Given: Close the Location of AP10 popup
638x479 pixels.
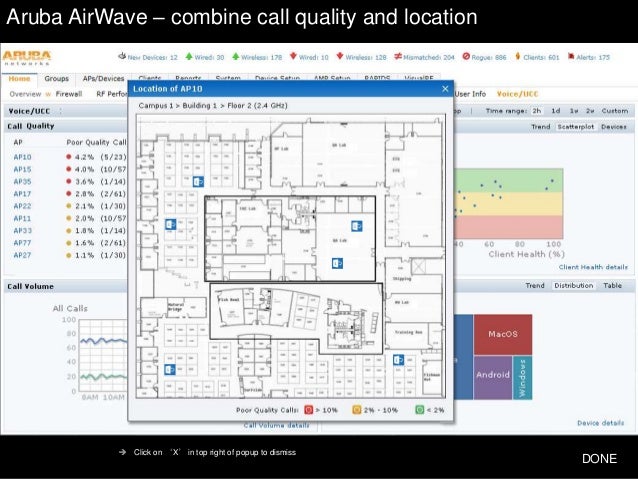Looking at the screenshot, I should 445,89.
